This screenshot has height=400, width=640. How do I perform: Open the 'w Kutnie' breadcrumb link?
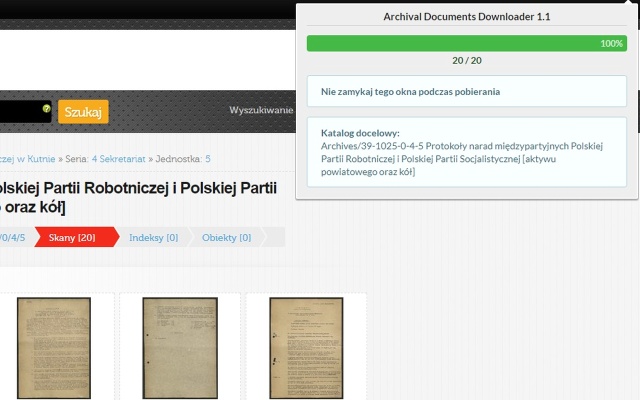(27, 159)
